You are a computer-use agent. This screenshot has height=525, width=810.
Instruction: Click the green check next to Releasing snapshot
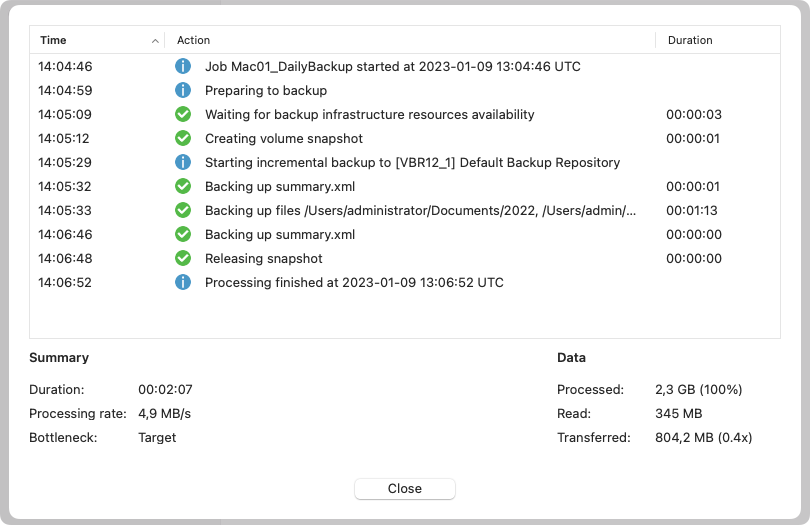tap(182, 259)
